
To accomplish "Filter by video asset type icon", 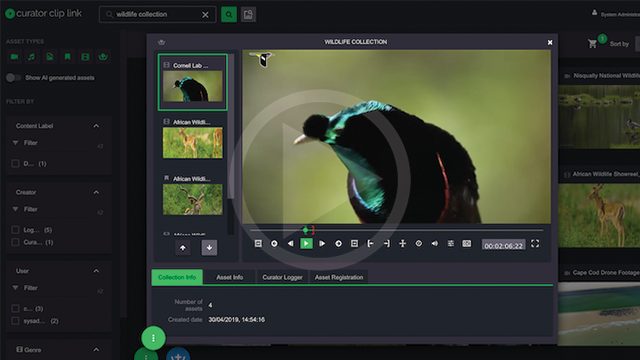I will 14,57.
